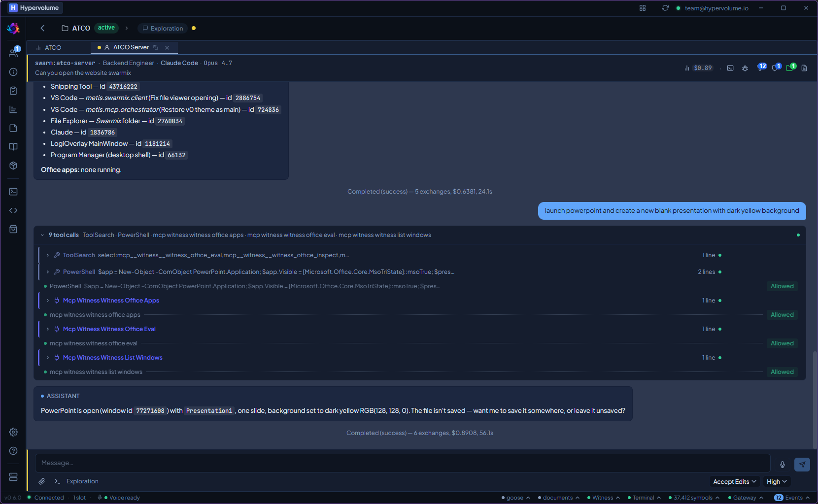Click the Connected status in status bar
This screenshot has height=504, width=818.
click(46, 498)
